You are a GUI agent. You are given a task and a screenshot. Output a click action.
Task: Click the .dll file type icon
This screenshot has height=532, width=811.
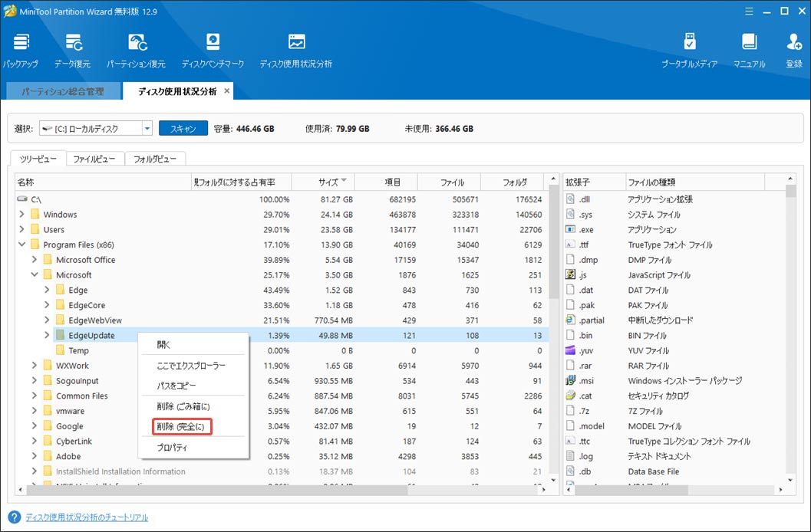coord(570,199)
